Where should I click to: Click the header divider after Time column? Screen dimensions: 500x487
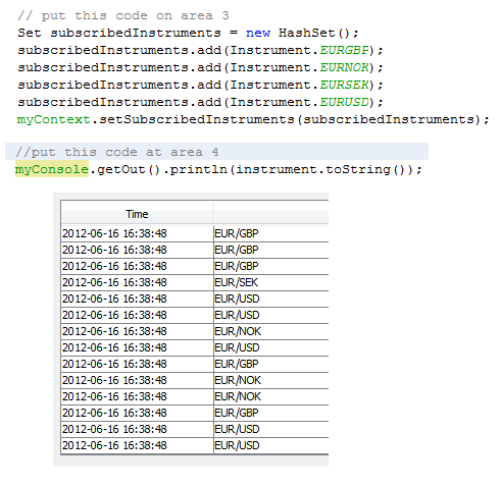[213, 213]
